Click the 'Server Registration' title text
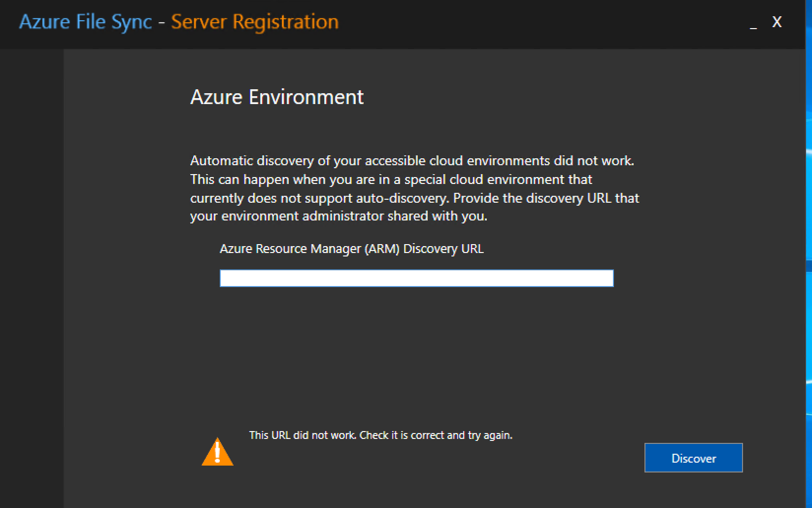This screenshot has width=812, height=508. [255, 23]
